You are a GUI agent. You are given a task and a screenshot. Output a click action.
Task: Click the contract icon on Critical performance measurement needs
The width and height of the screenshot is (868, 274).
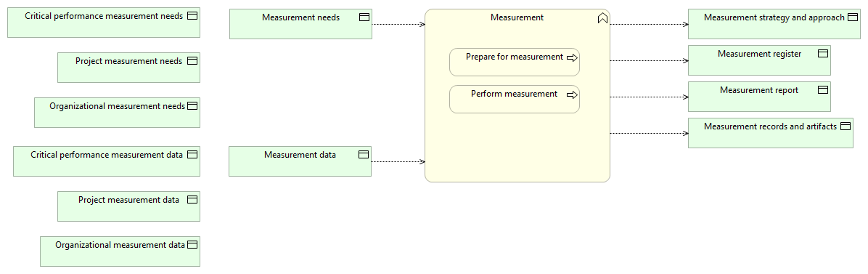pyautogui.click(x=192, y=16)
